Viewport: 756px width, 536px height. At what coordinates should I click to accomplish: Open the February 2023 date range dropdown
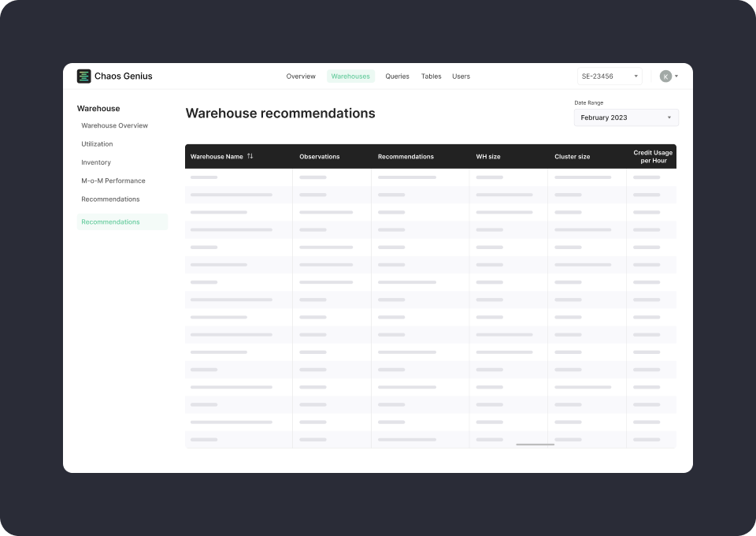625,117
